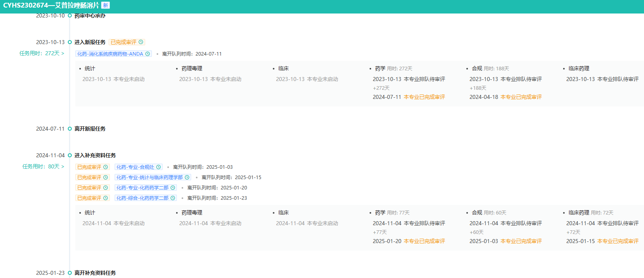Select the 2023-10-13 进入新报任务 timeline node
This screenshot has width=644, height=278.
click(70, 42)
